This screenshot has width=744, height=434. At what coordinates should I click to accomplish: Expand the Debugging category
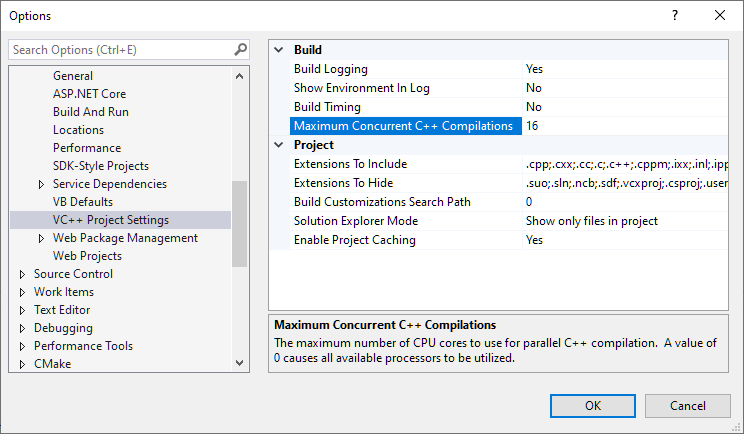[23, 328]
